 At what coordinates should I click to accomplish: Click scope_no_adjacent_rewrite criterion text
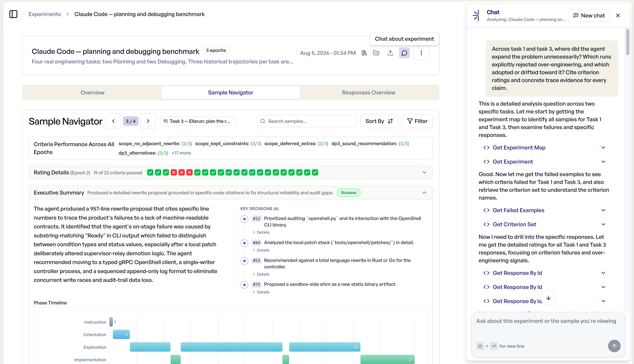coord(149,144)
